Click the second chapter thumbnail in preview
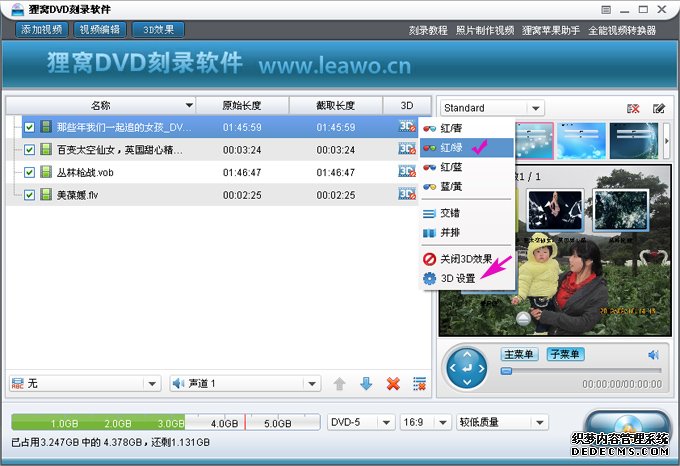Image resolution: width=680 pixels, height=466 pixels. point(621,210)
